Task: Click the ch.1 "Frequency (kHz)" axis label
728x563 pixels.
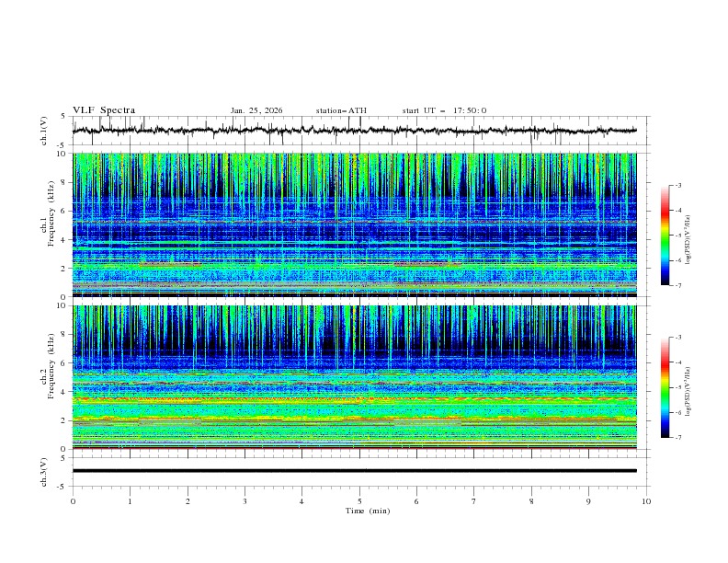Action: coord(51,214)
